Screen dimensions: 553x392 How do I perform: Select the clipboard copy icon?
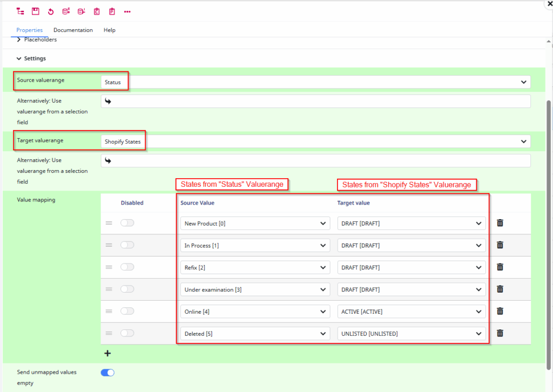pyautogui.click(x=98, y=11)
